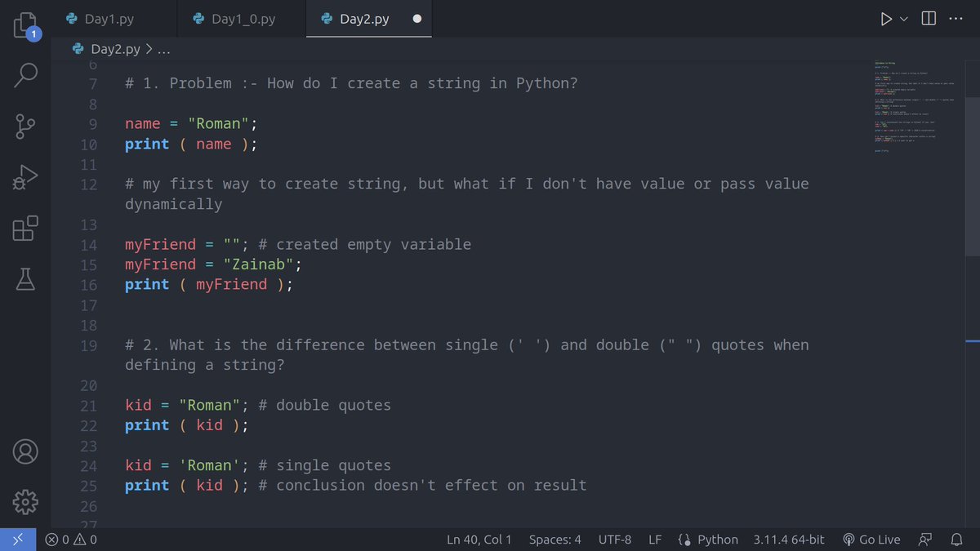Image resolution: width=980 pixels, height=551 pixels.
Task: Click the kid = 'Roman' assignment
Action: pos(187,466)
